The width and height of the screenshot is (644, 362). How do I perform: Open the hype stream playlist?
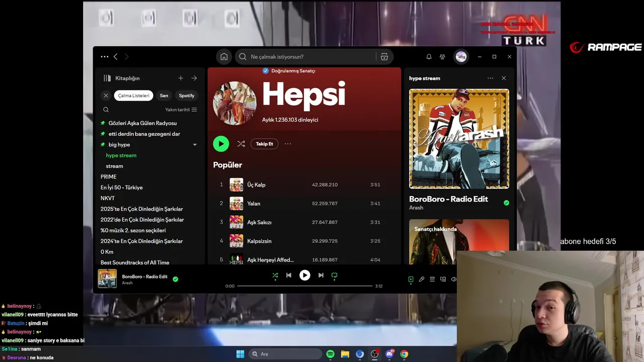(x=121, y=155)
